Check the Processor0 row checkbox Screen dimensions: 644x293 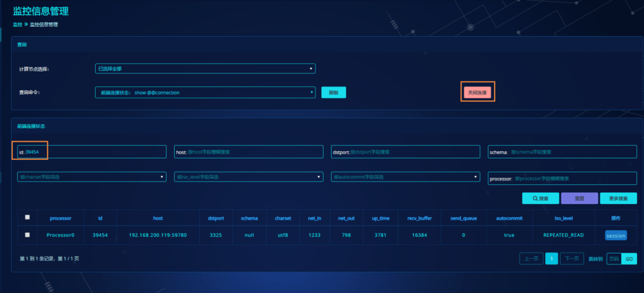[27, 235]
